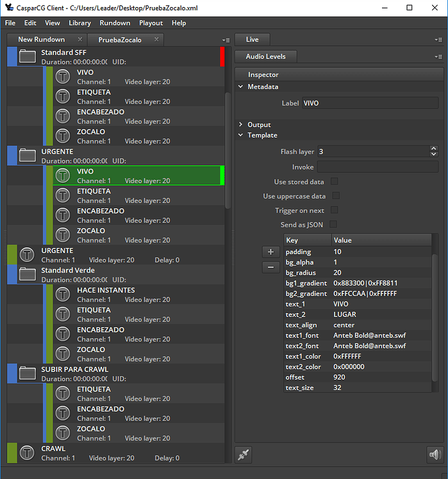Toggle the Use uppercase data checkbox
Image resolution: width=448 pixels, height=479 pixels.
click(x=334, y=196)
